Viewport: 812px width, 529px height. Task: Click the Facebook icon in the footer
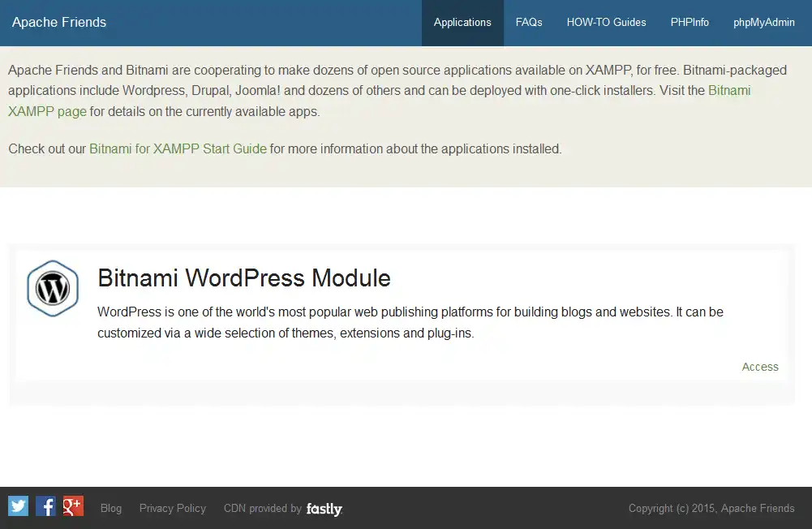(45, 505)
